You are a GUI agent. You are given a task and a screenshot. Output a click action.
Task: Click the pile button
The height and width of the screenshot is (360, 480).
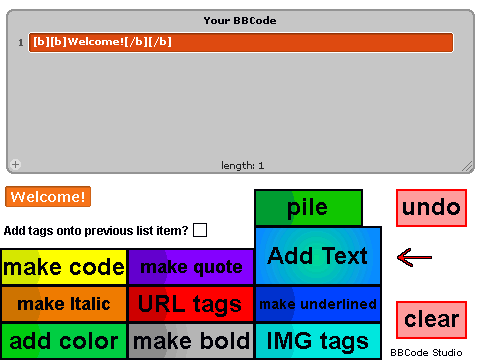click(308, 208)
